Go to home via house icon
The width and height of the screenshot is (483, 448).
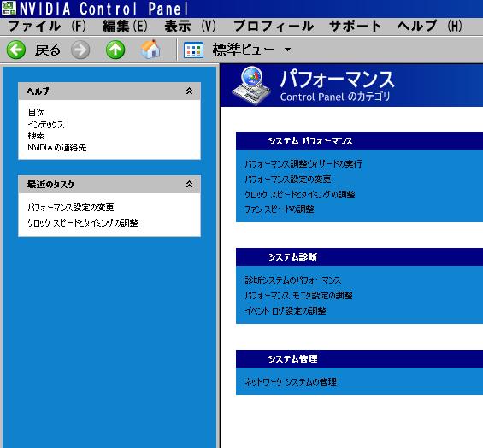pyautogui.click(x=150, y=50)
